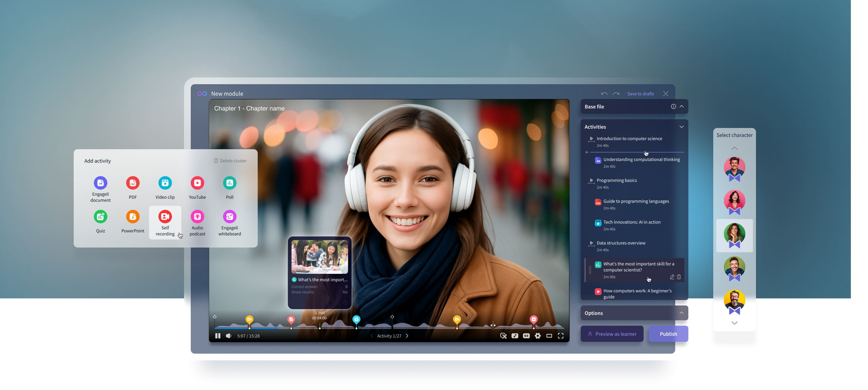Enter fullscreen video mode
This screenshot has width=868, height=390.
click(561, 336)
